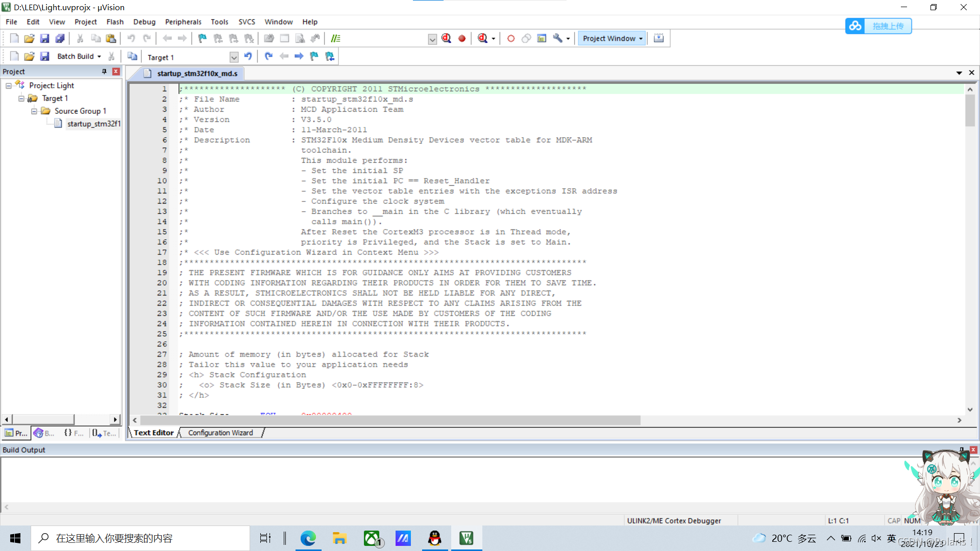The height and width of the screenshot is (551, 980).
Task: Click startup_stm32f1 source file
Action: (x=93, y=123)
